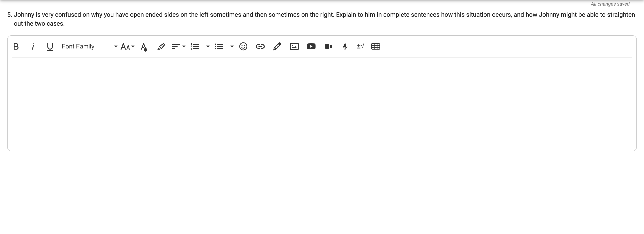
Task: Open the font size dropdown
Action: tap(127, 46)
